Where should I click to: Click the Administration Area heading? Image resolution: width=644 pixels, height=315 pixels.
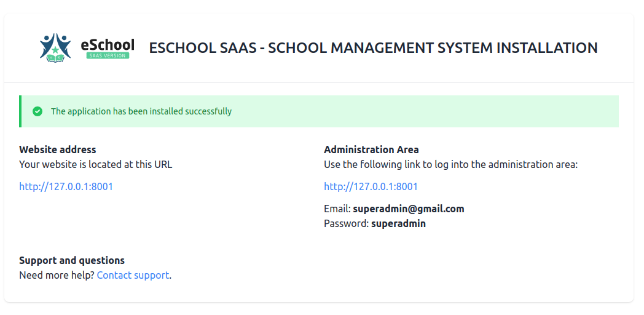[x=371, y=150]
